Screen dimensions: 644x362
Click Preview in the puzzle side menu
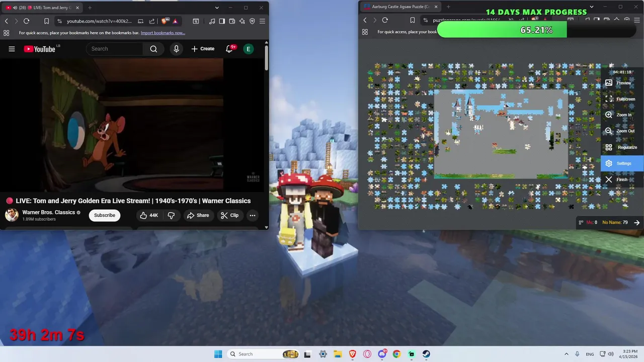pos(622,83)
